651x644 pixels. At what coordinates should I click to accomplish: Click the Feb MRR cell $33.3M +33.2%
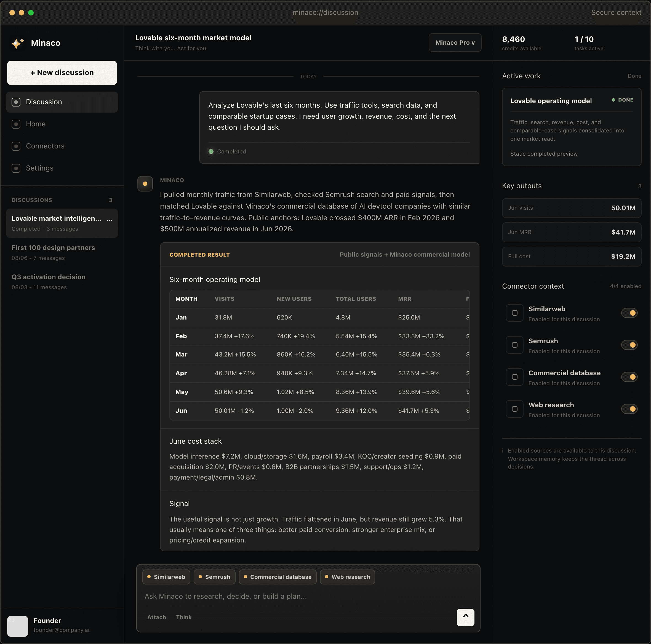(x=421, y=336)
